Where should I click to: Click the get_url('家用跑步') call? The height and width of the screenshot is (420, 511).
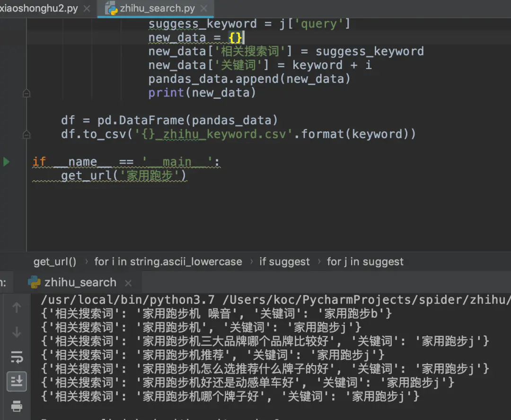[x=123, y=175]
